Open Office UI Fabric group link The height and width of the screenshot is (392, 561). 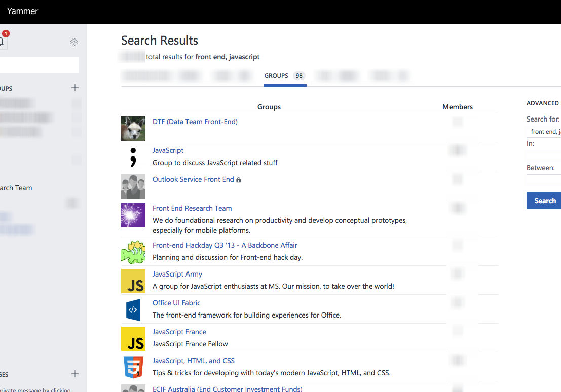176,303
